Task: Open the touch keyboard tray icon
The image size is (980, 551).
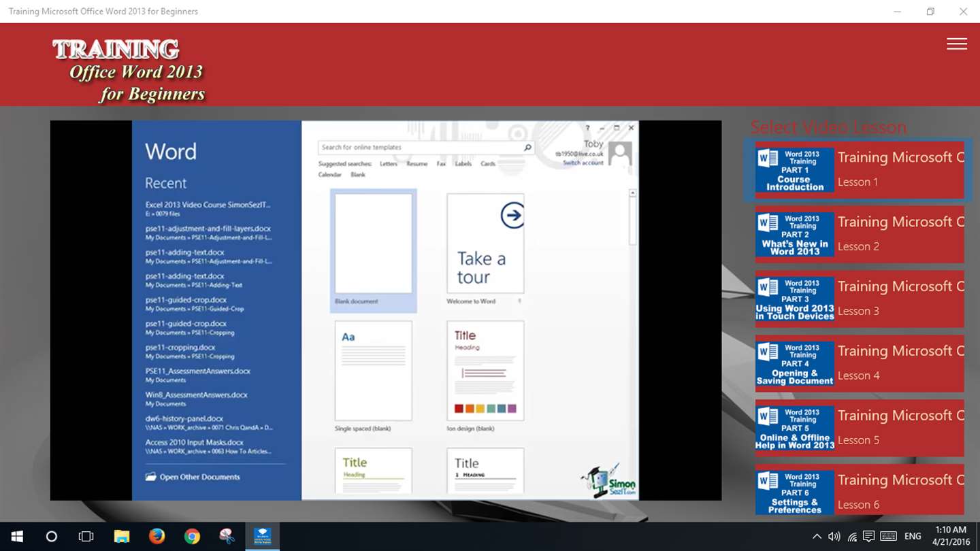Action: coord(888,537)
